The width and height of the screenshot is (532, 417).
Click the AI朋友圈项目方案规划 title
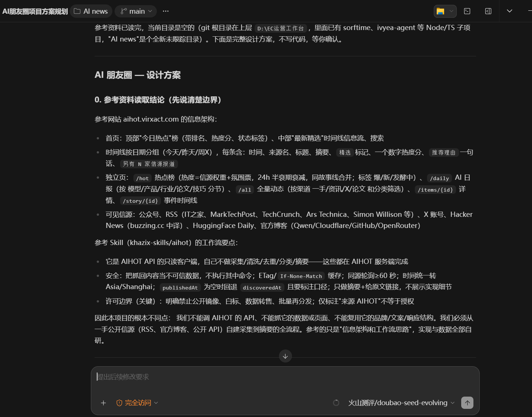35,11
